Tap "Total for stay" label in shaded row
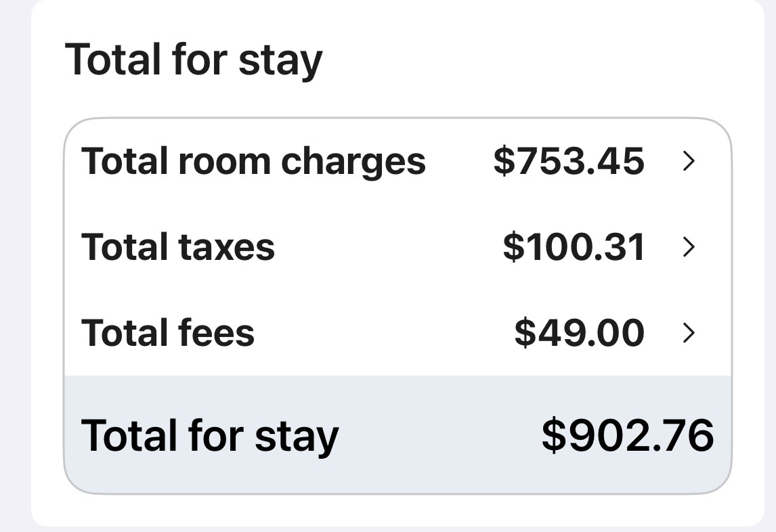The height and width of the screenshot is (532, 776). 210,435
